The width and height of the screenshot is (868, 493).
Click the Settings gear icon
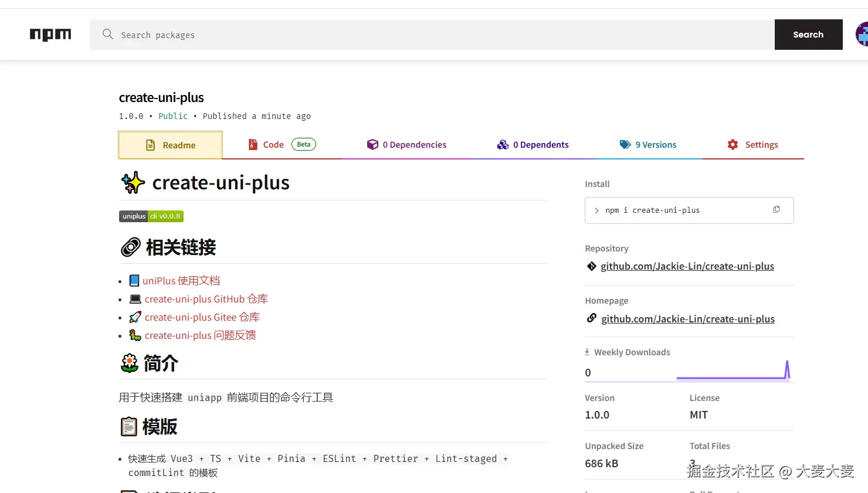[733, 144]
